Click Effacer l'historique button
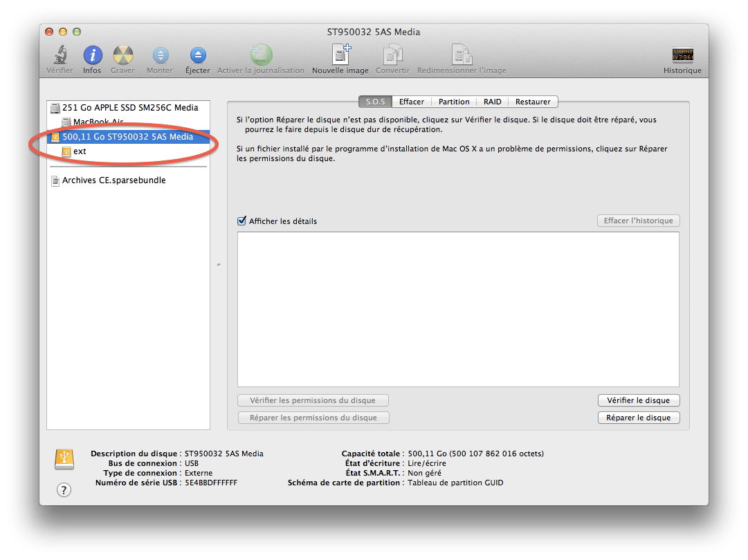Viewport: 748px width, 560px height. 638,221
